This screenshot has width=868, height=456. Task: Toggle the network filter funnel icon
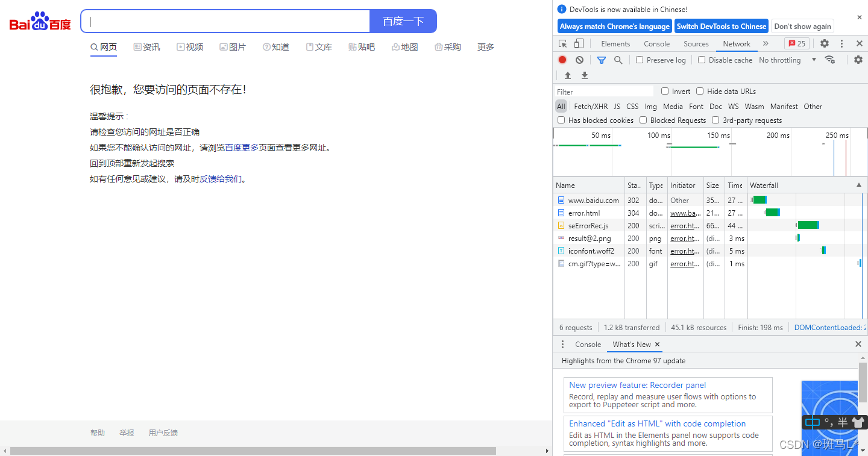pyautogui.click(x=601, y=60)
